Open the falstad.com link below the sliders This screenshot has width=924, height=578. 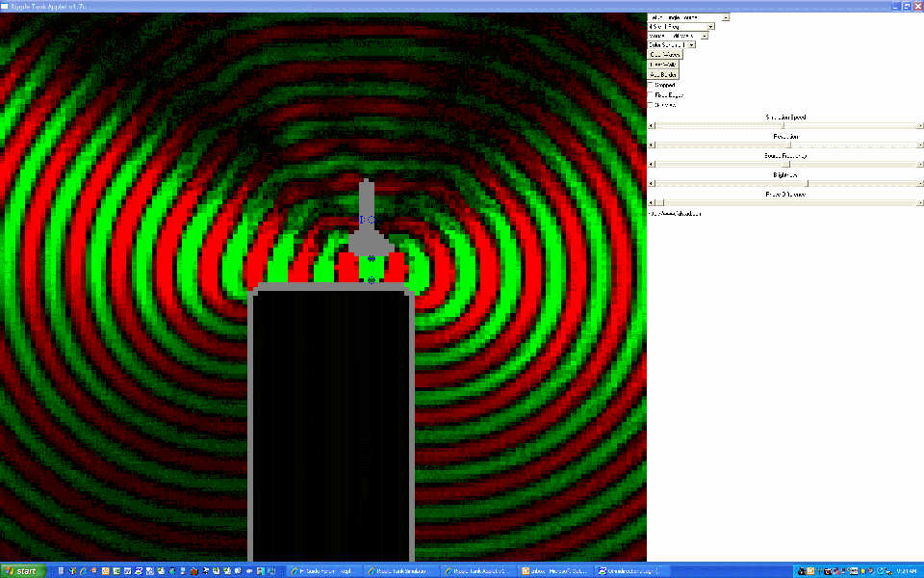tap(675, 214)
